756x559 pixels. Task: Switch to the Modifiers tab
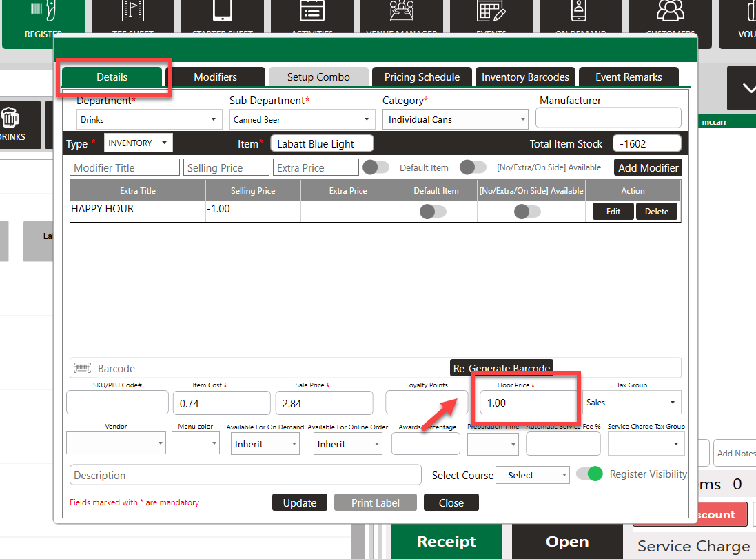[x=215, y=77]
